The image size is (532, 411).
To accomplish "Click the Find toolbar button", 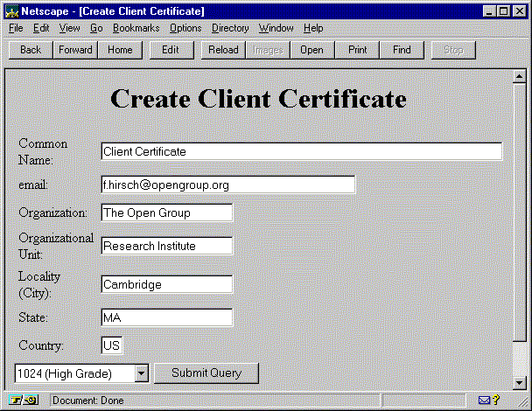I will 402,50.
